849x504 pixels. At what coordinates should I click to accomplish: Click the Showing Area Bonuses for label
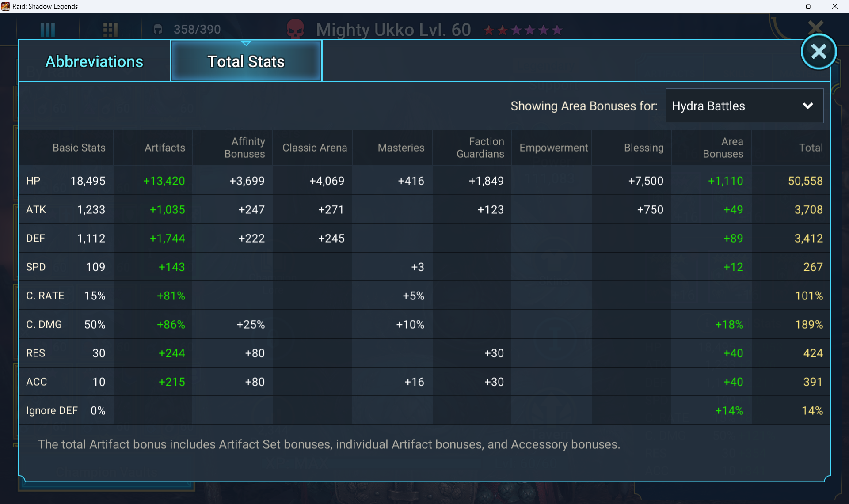tap(584, 106)
